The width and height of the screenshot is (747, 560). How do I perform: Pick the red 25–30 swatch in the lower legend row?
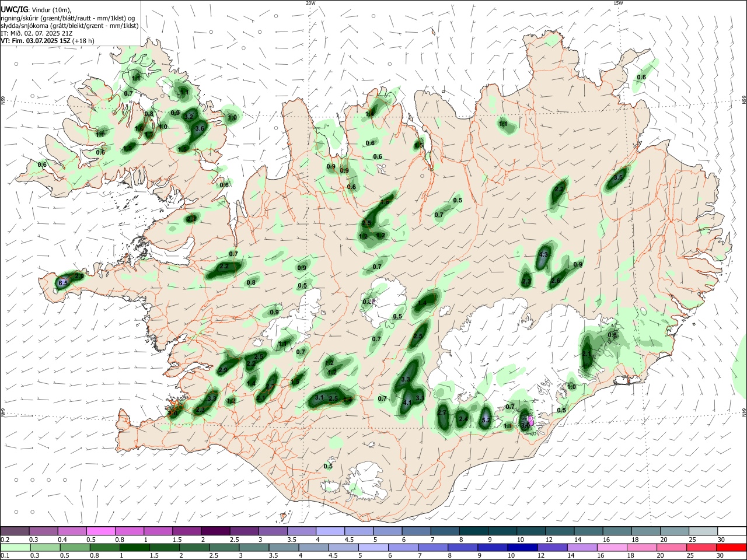(701, 548)
